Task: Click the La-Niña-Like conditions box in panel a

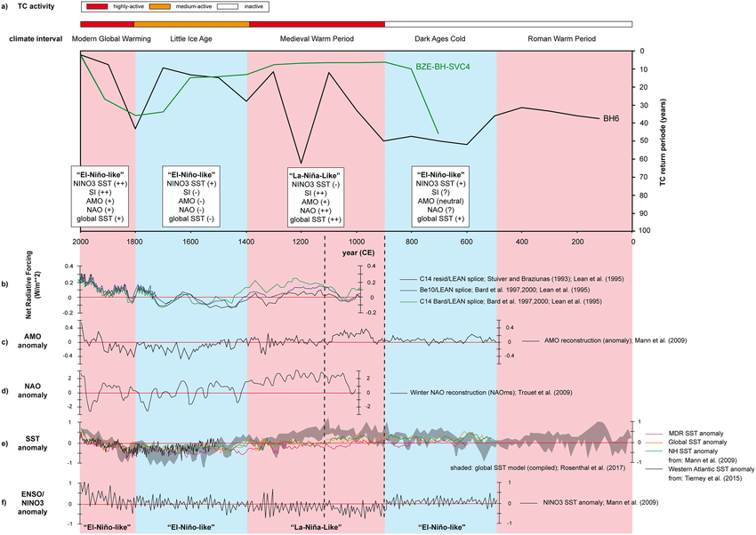Action: tap(316, 197)
